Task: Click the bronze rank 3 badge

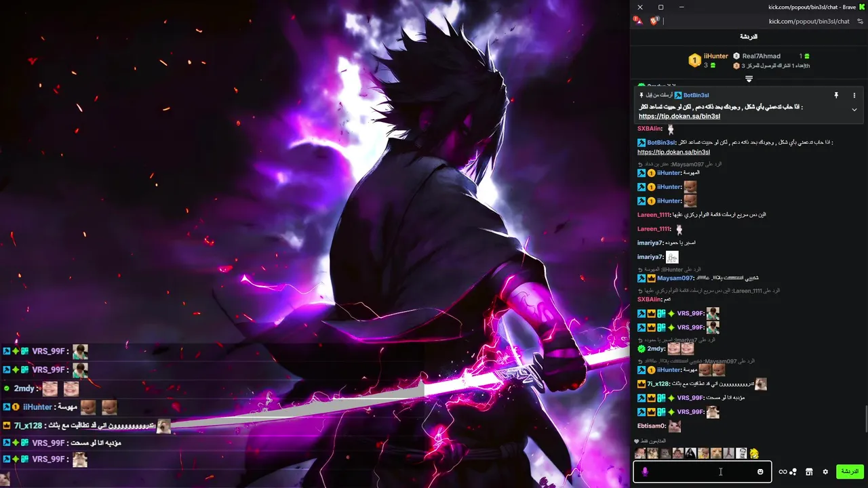Action: [736, 66]
